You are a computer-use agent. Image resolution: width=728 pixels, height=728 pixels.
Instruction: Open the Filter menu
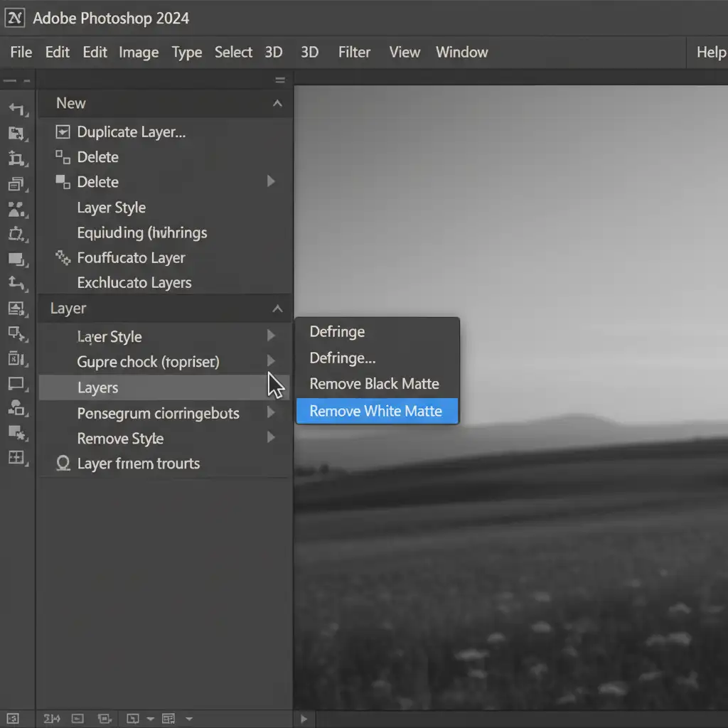coord(354,52)
